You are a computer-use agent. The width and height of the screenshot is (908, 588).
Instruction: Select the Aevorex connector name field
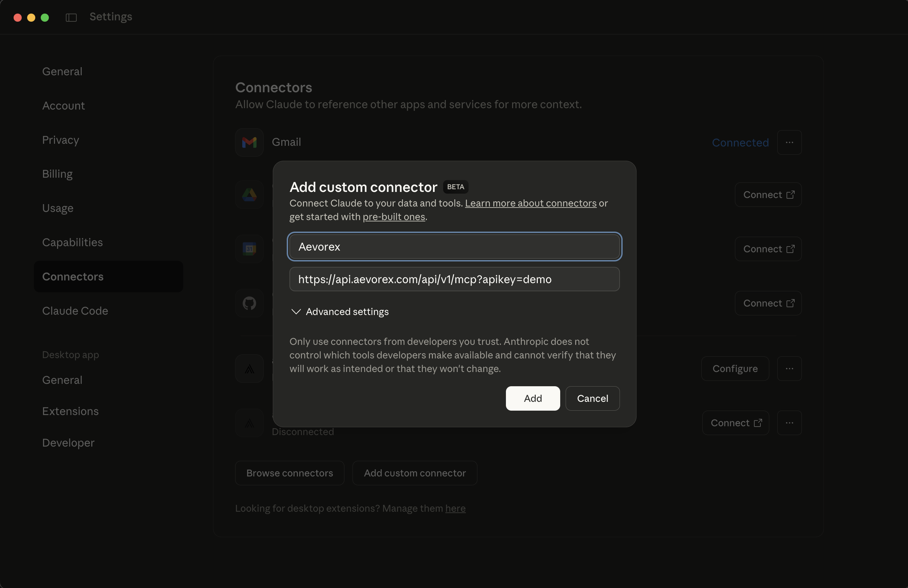point(454,246)
